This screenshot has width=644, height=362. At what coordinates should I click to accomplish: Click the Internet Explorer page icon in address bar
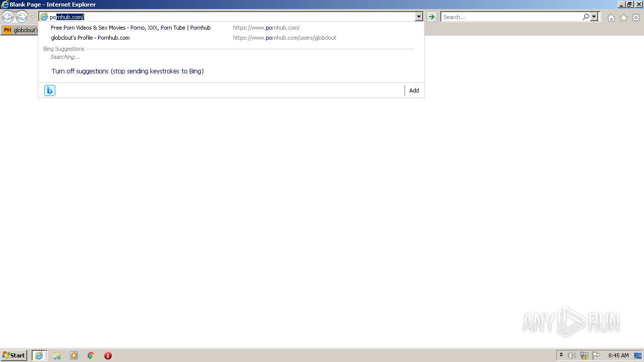point(44,17)
